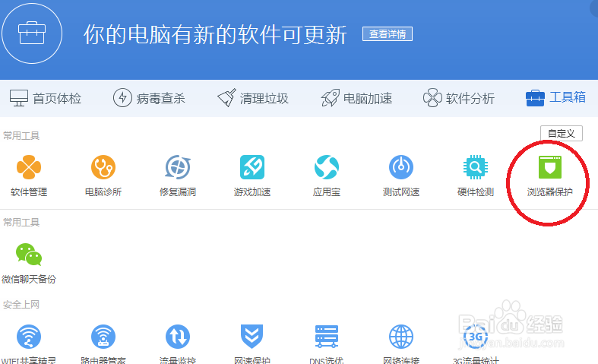Screen dimensions: 598x364
Task: Click the 安全上网 section heading
Action: point(21,305)
